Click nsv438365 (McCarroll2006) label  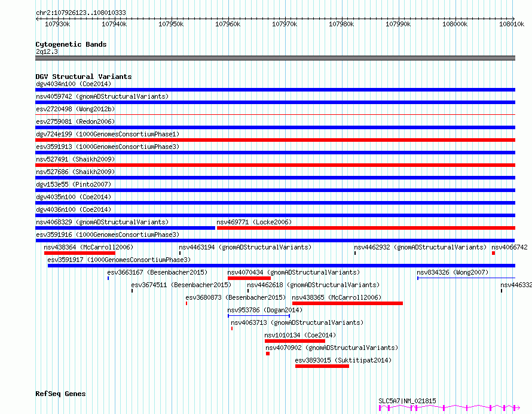tap(337, 297)
